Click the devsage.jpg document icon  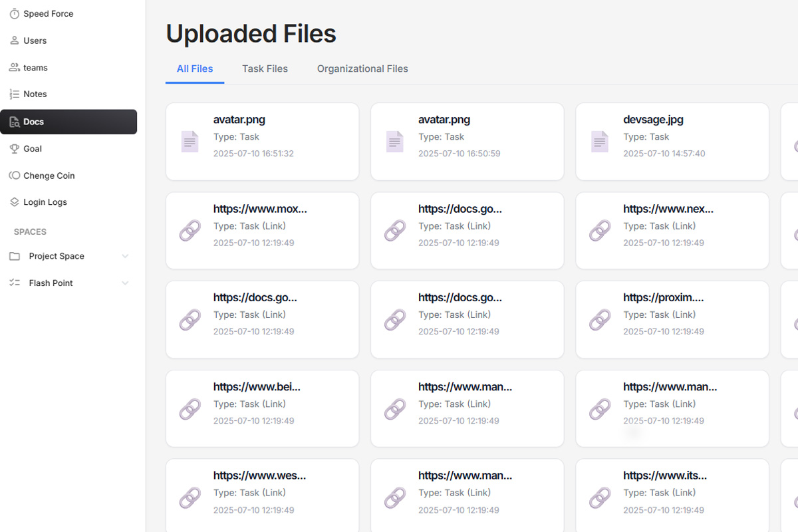tap(600, 142)
